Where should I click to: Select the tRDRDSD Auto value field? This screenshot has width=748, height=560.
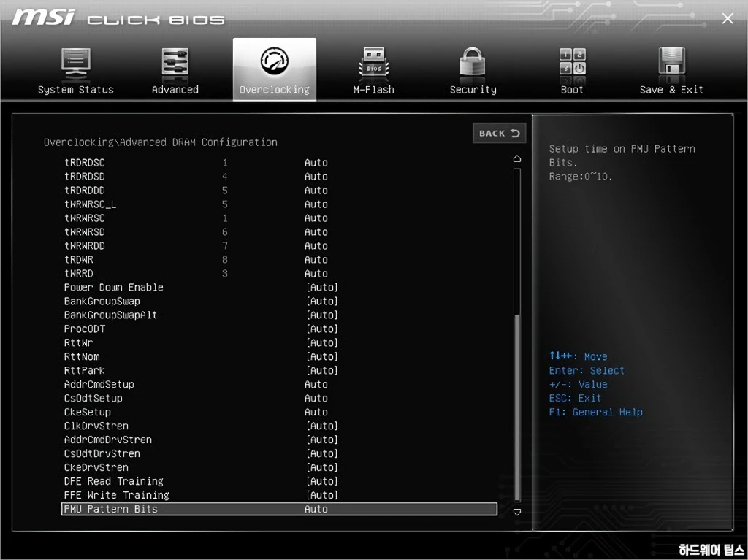pos(316,177)
